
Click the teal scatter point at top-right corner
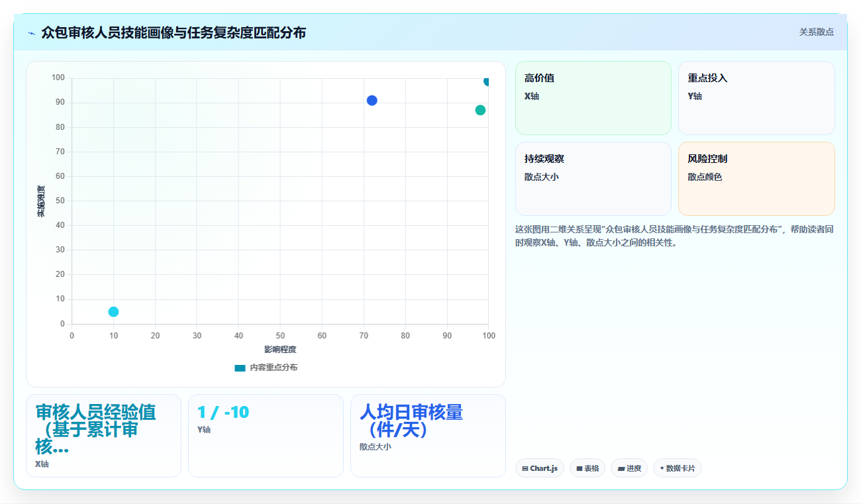coord(487,81)
